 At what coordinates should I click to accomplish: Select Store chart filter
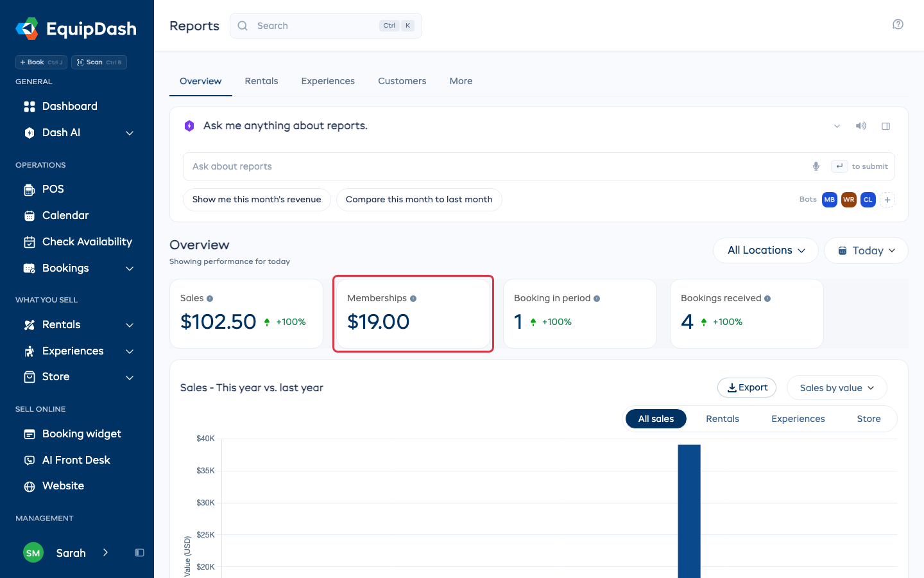[x=869, y=419]
